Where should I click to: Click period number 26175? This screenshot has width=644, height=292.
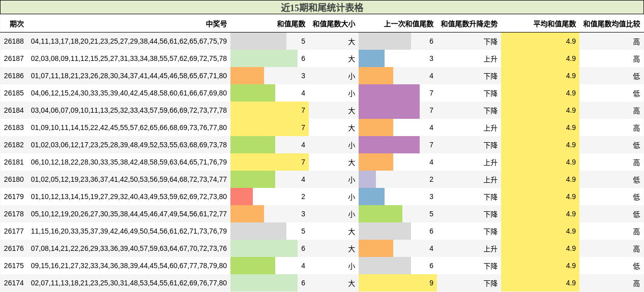pos(14,266)
